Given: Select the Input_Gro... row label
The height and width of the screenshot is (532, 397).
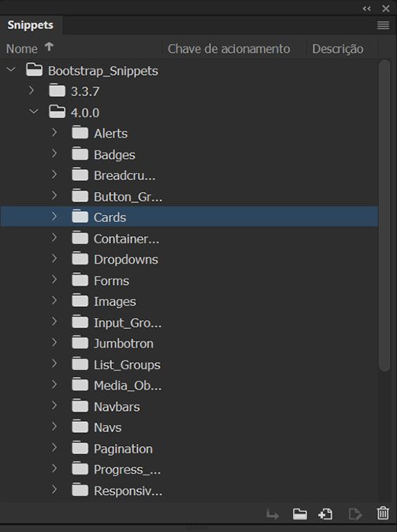Looking at the screenshot, I should [x=128, y=323].
